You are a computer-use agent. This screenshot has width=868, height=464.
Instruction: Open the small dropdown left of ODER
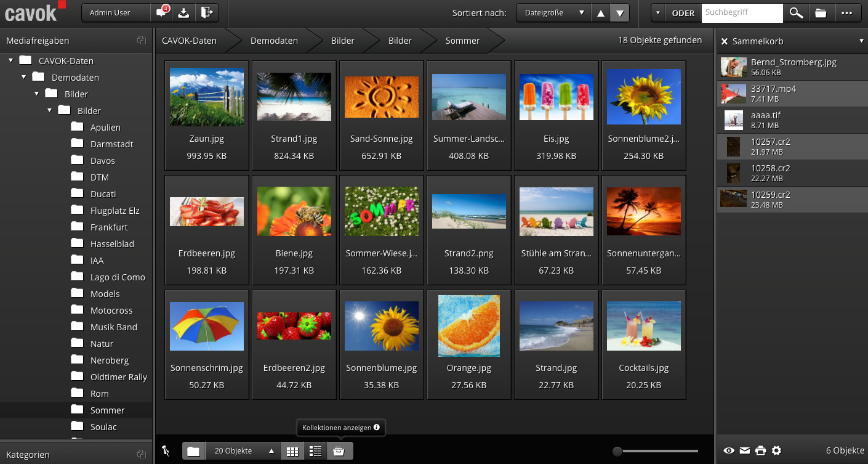pyautogui.click(x=658, y=13)
